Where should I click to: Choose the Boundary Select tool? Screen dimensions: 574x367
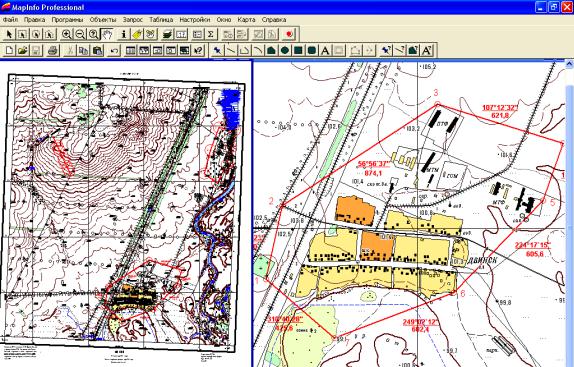click(49, 34)
